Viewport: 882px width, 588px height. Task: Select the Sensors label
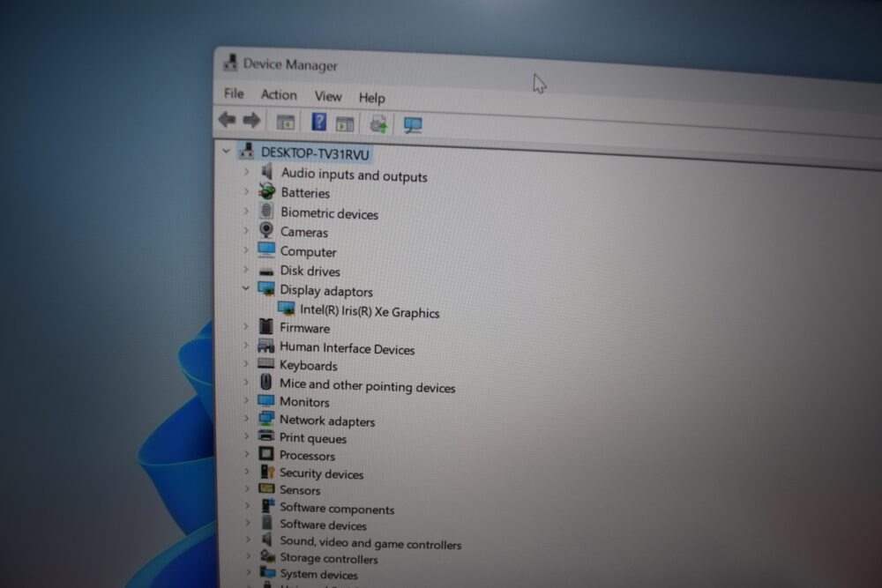(300, 490)
